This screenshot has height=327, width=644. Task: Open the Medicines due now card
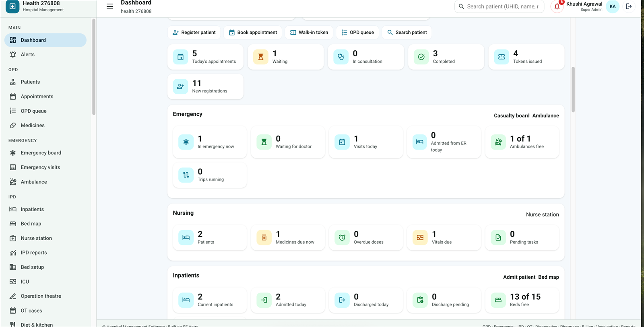coord(288,238)
